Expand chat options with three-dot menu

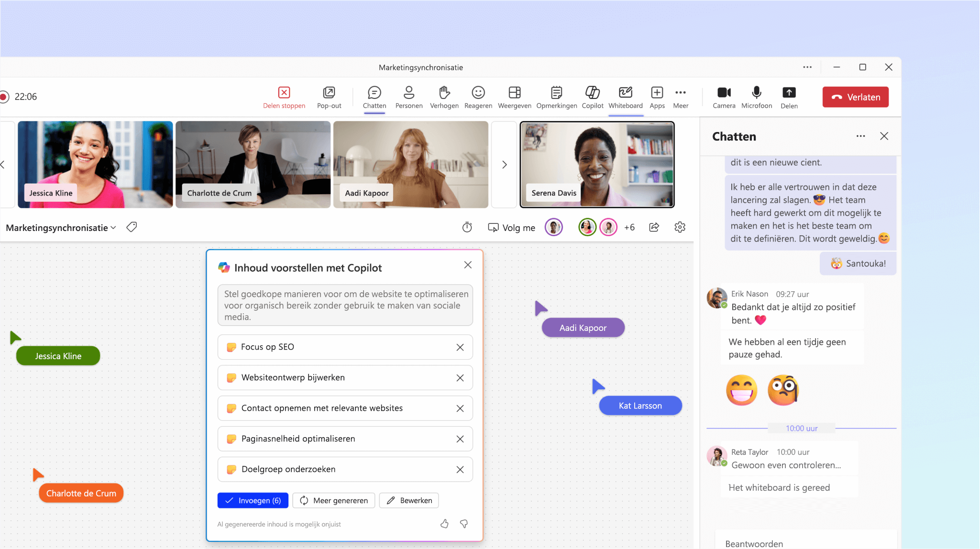tap(860, 137)
